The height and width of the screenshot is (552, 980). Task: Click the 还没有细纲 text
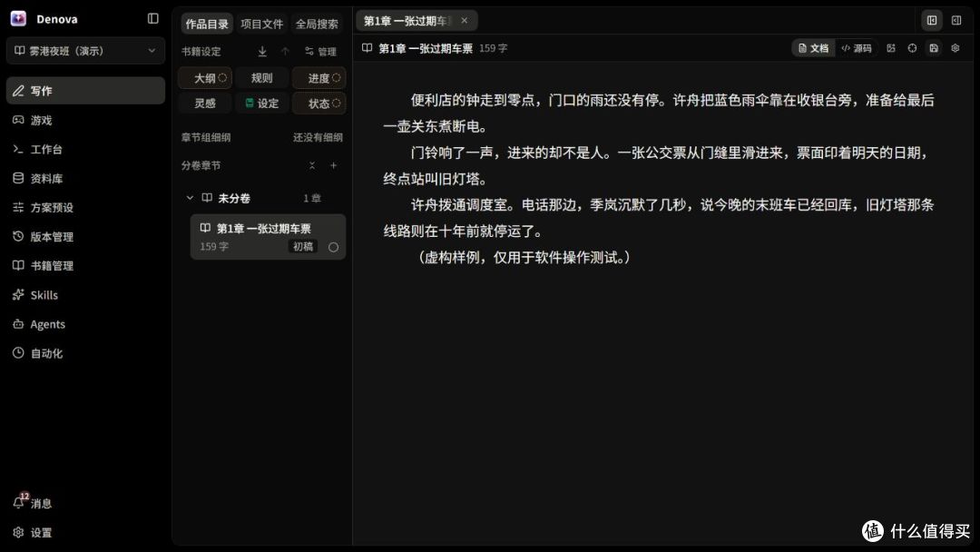318,137
